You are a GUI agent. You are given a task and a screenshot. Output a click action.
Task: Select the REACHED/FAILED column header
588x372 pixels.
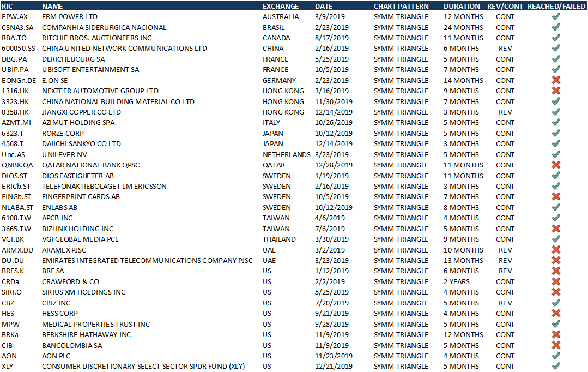(x=556, y=6)
